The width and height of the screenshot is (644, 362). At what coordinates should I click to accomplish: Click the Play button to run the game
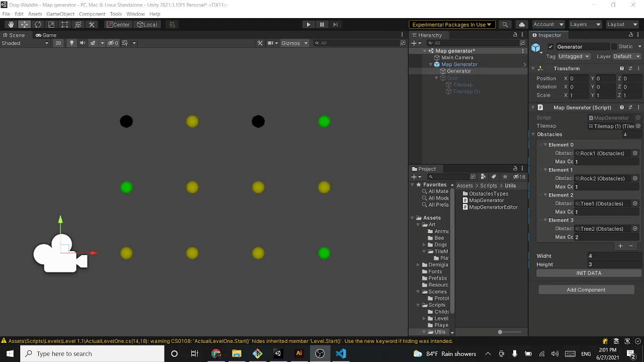(x=308, y=25)
